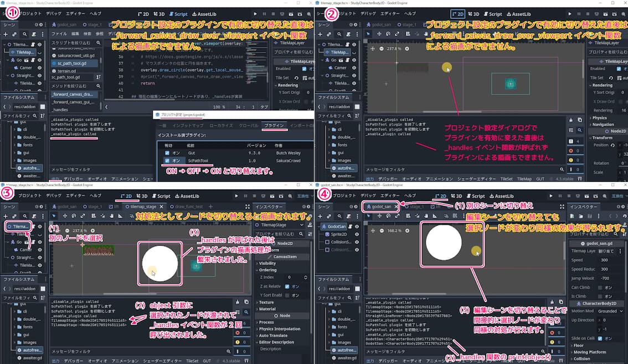Add a new node in top-left window's Scene dock

(x=6, y=34)
